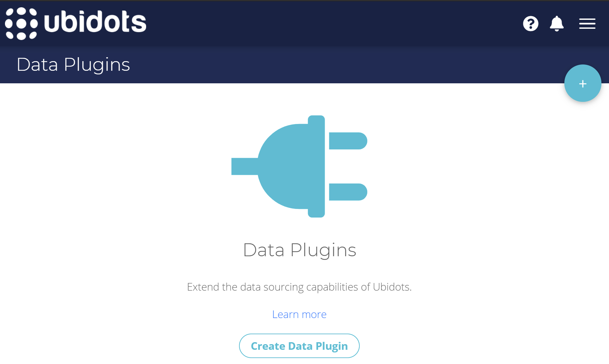Click the word 'Plugins' in the header title
This screenshot has width=609, height=364.
tap(97, 64)
